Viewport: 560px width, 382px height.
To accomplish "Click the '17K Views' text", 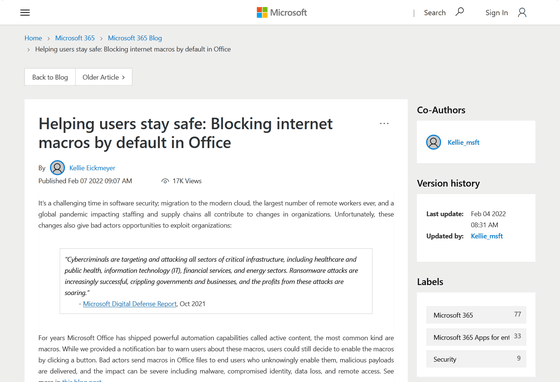I will (x=187, y=181).
